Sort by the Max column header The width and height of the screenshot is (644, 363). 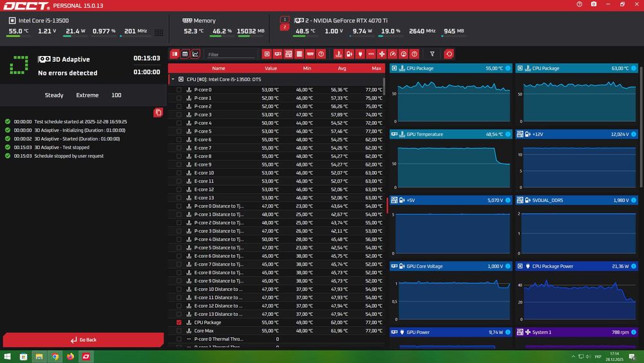click(x=376, y=68)
